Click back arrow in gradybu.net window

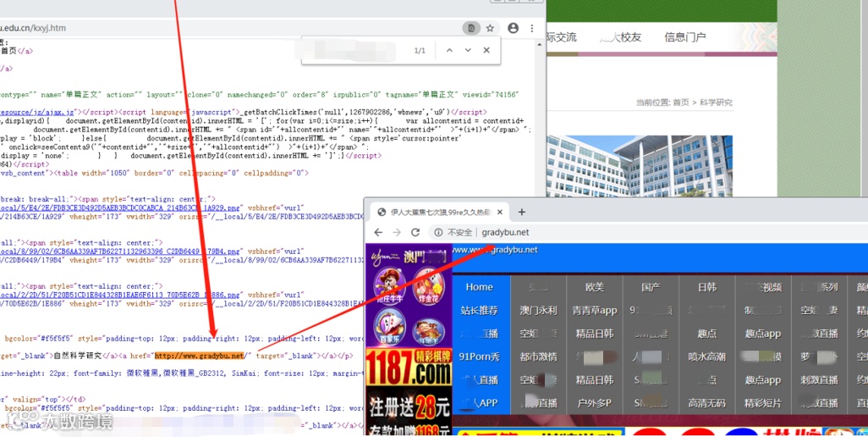[x=378, y=233]
